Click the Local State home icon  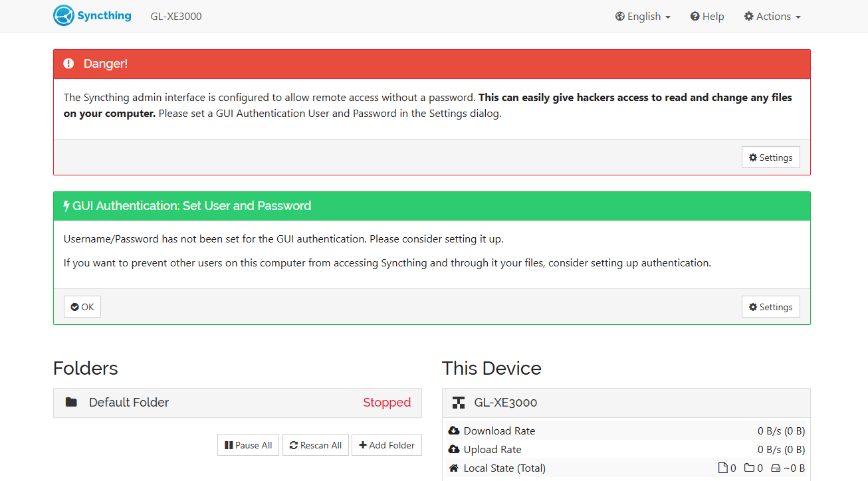454,468
